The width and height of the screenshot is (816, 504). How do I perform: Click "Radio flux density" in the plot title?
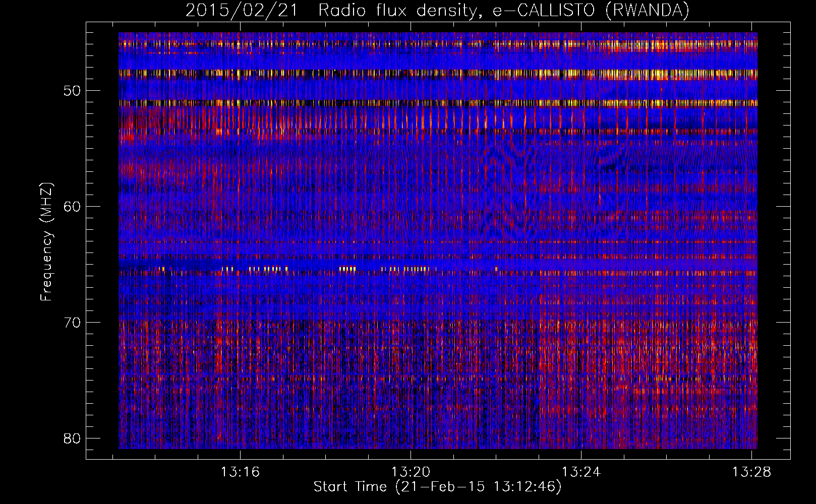point(397,11)
